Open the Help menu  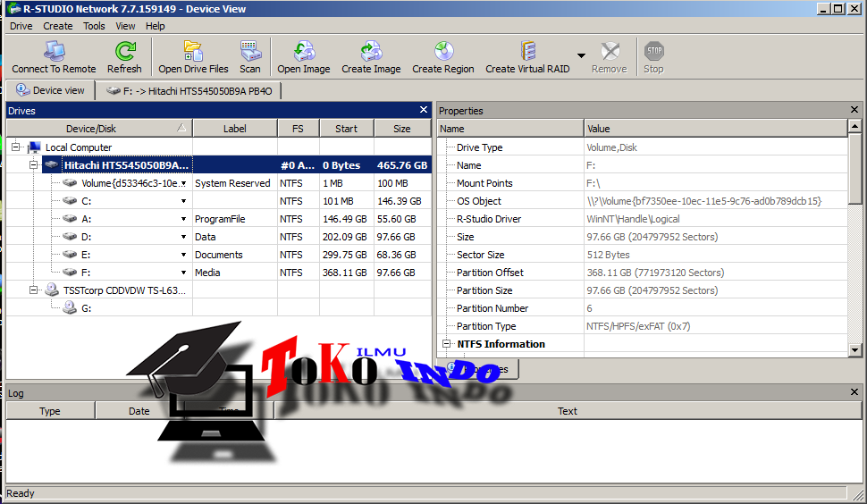tap(156, 26)
